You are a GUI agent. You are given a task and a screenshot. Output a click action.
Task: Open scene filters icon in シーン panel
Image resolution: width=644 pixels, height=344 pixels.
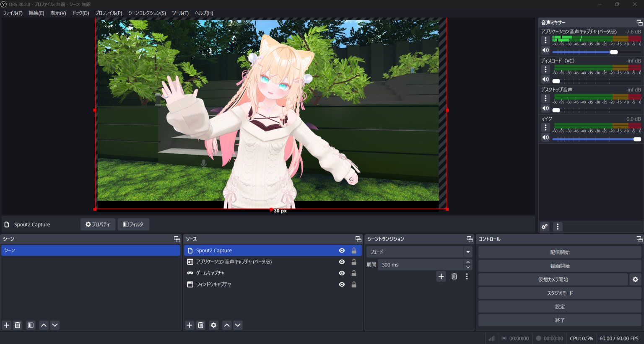(30, 325)
